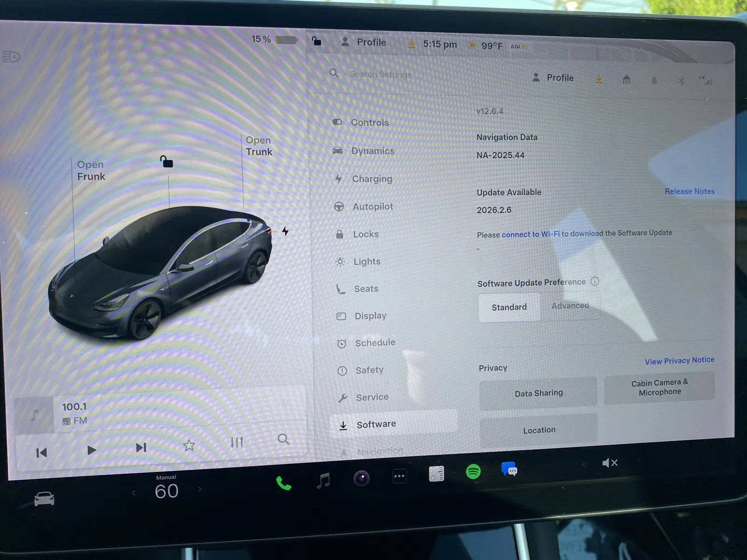
Task: Open the Autopilot settings menu
Action: [372, 206]
